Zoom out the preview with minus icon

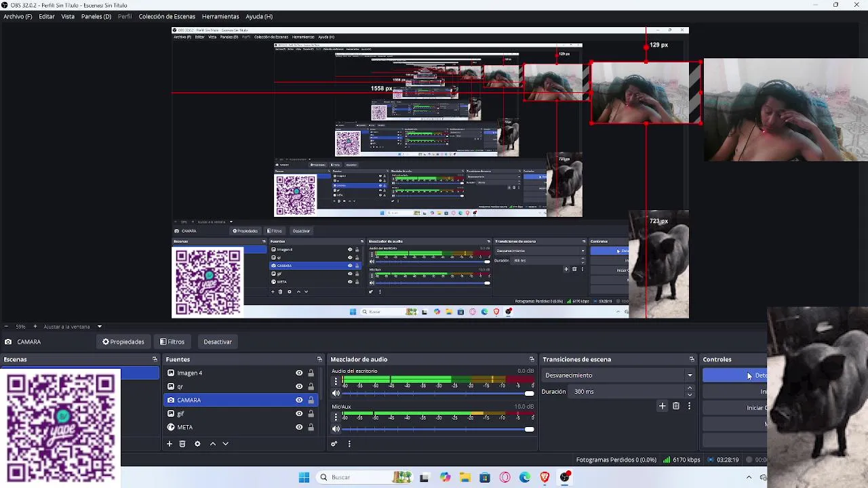click(6, 327)
